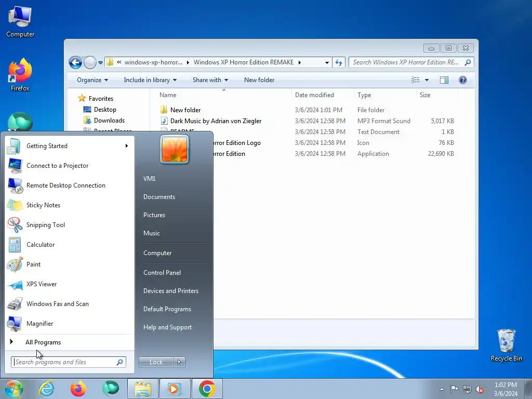Launch Magnifier
Image resolution: width=532 pixels, height=399 pixels.
(70, 323)
